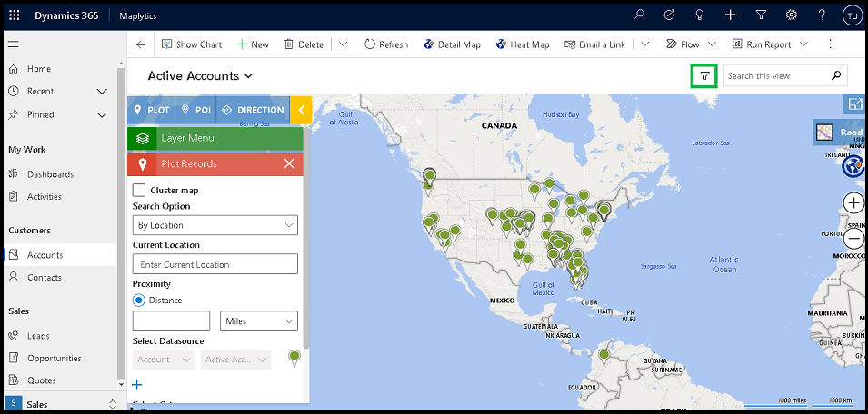This screenshot has width=868, height=414.
Task: Collapse the Maplytics panel yellow arrow
Action: pos(301,110)
